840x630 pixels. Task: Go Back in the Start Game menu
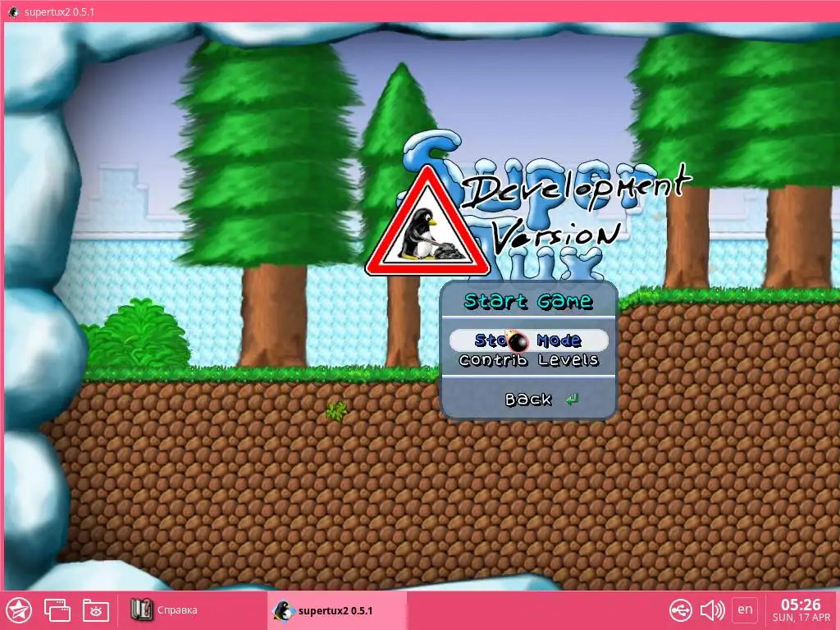pyautogui.click(x=528, y=399)
